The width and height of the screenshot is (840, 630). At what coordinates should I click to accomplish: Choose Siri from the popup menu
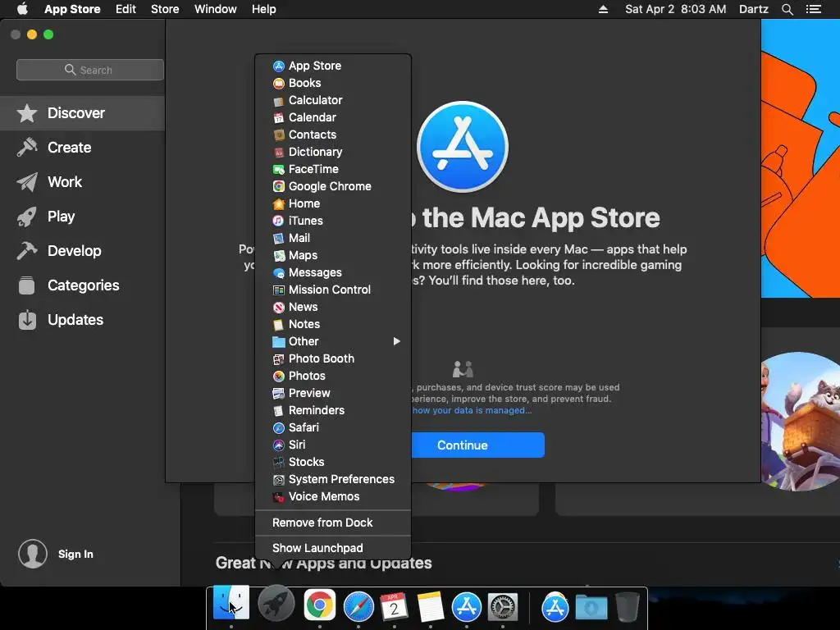333,445
